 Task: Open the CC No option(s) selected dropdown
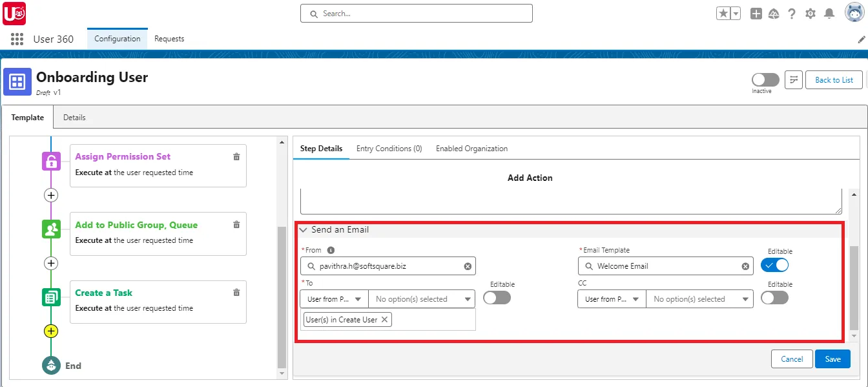tap(700, 298)
